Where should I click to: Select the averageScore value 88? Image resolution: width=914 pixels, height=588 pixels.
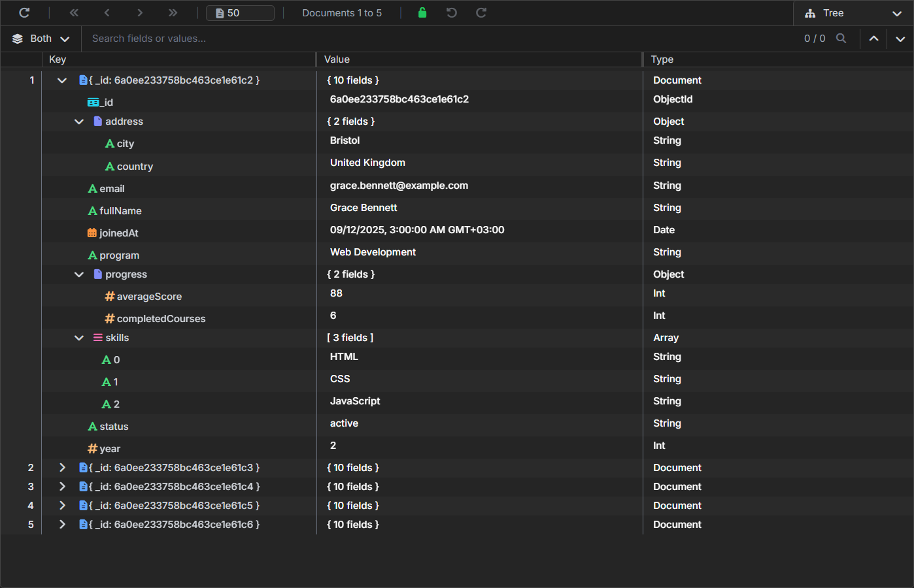336,293
